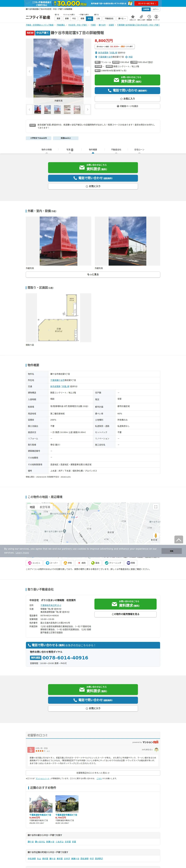Select 土地 in header navigation
The image size is (186, 868).
(x=98, y=19)
